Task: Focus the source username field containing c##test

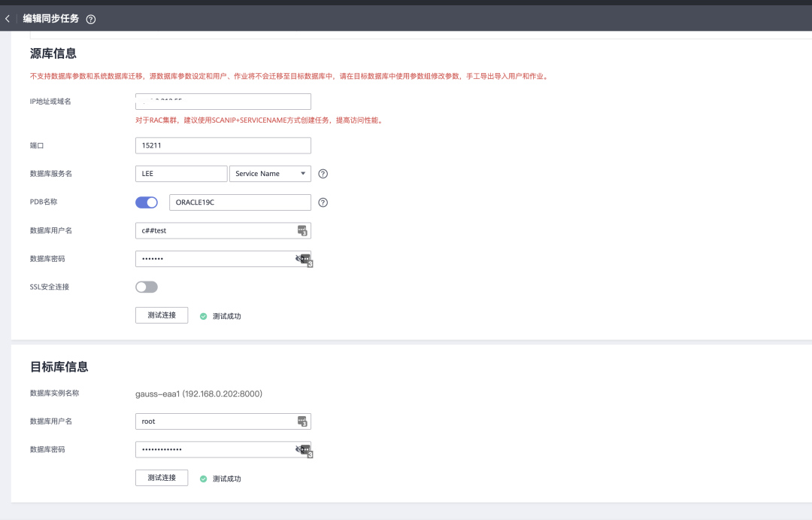Action: point(223,231)
